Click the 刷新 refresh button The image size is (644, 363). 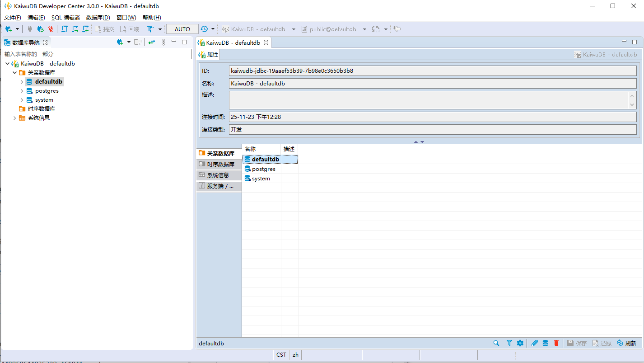click(626, 343)
